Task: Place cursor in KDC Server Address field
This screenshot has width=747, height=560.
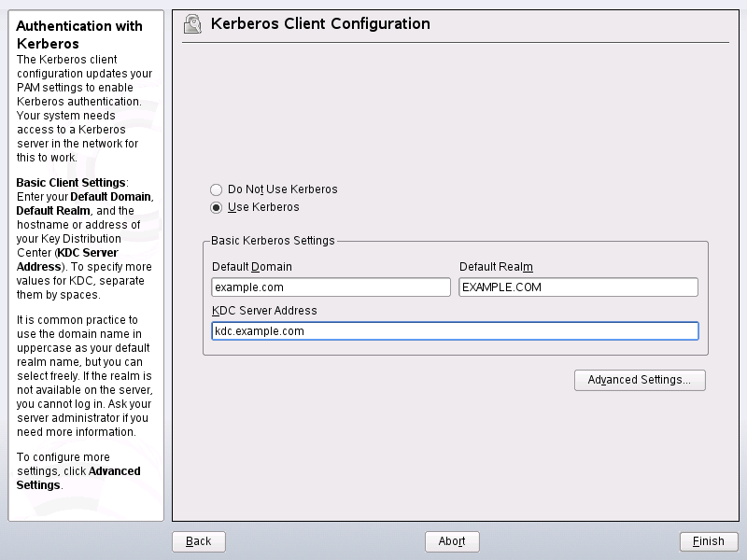Action: [x=455, y=331]
